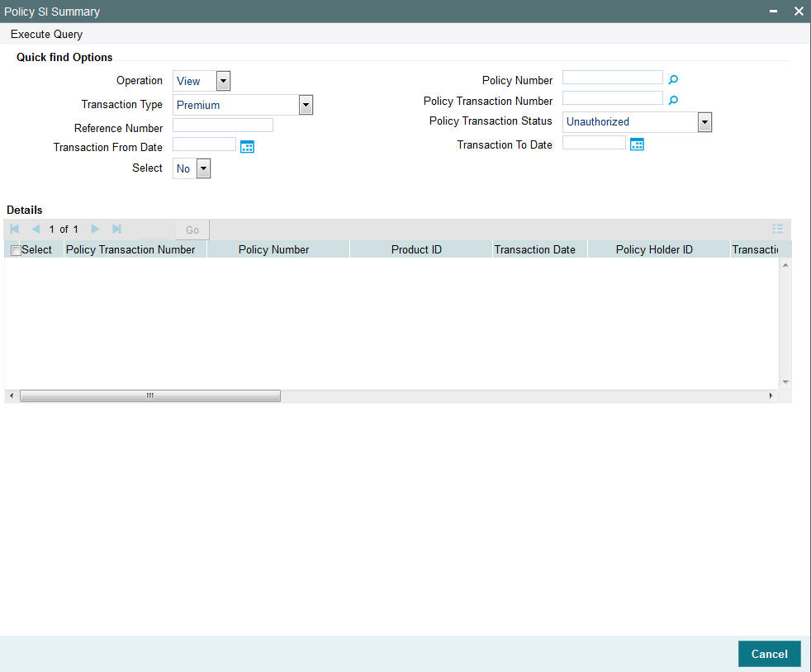Open the Policy Transaction Number lookup search icon
This screenshot has height=672, width=811.
click(x=673, y=100)
